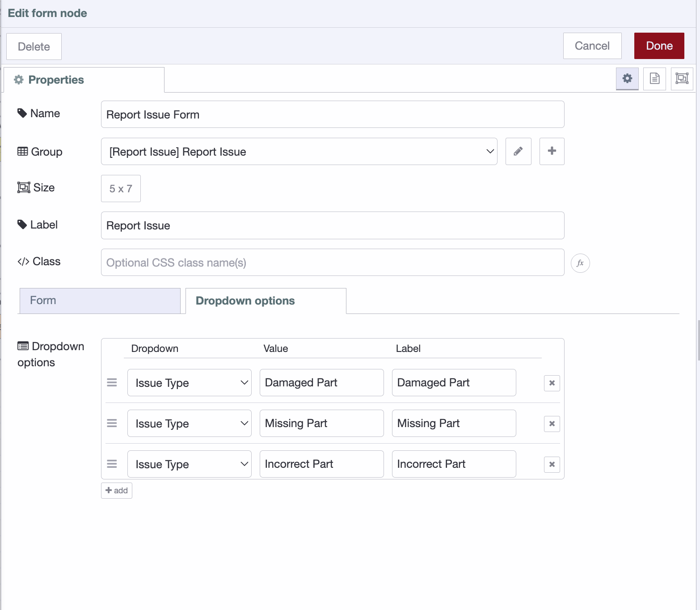Select the Dropdown options tab
This screenshot has width=700, height=610.
pos(266,301)
